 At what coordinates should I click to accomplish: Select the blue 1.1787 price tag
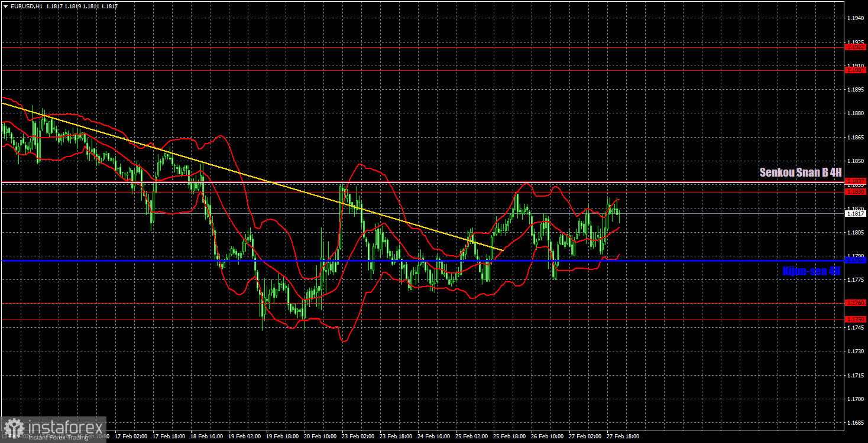pos(856,260)
